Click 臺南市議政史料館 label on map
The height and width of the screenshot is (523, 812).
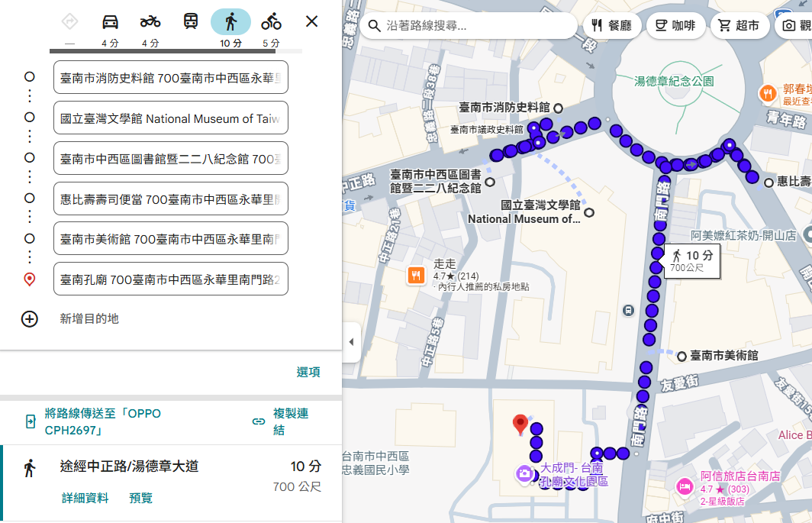487,130
